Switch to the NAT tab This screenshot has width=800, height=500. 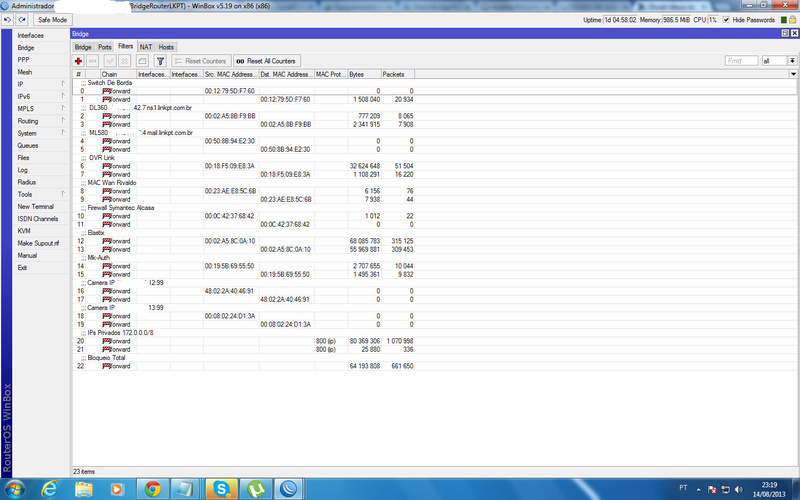[x=146, y=47]
